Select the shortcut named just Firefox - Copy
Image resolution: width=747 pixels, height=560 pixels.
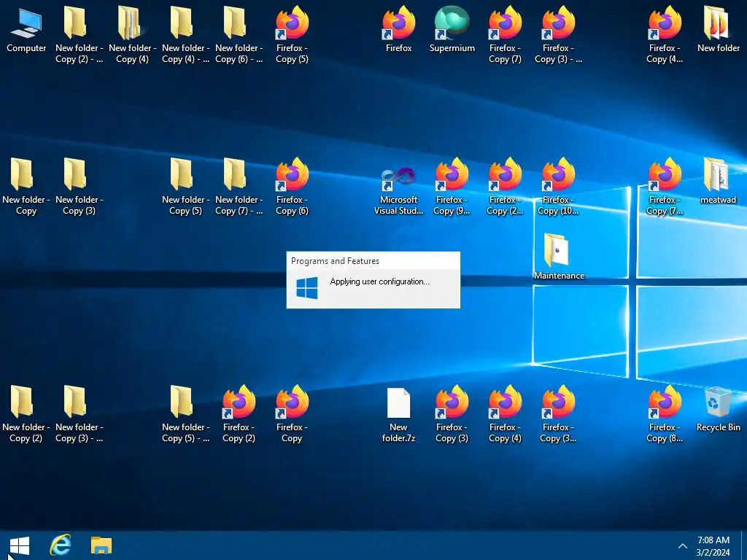tap(292, 415)
